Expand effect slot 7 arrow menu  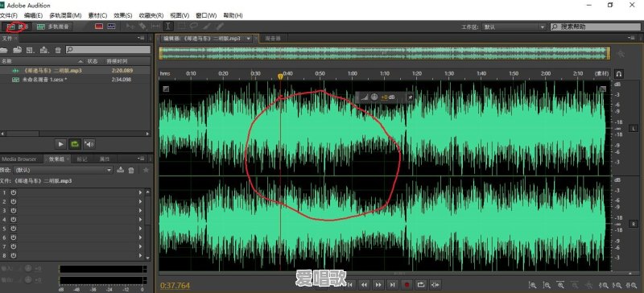point(140,246)
